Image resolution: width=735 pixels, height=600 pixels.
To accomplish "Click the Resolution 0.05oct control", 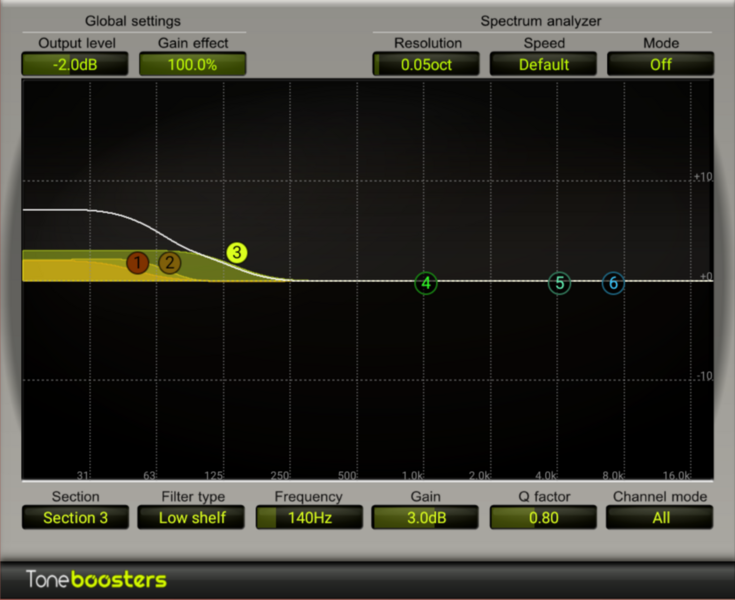I will (x=427, y=64).
